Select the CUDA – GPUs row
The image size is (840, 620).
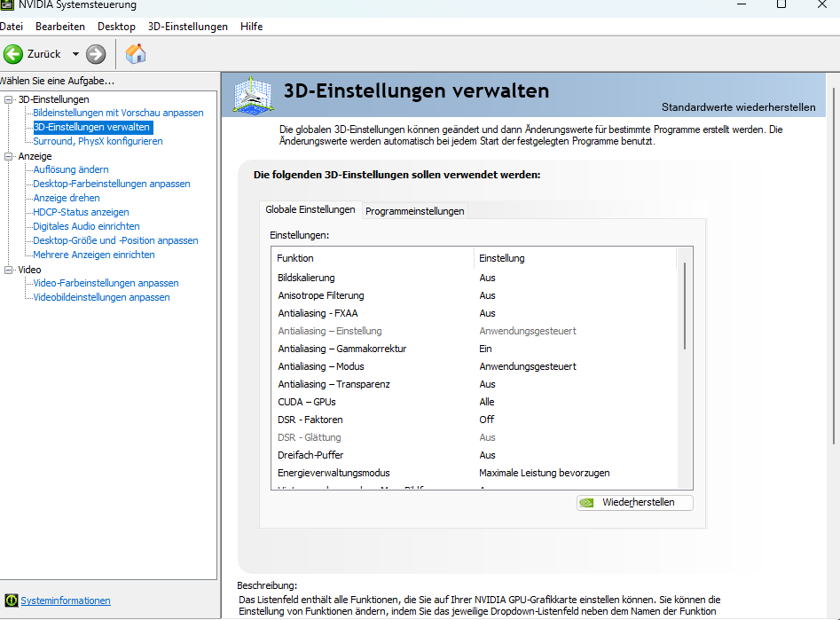click(x=475, y=402)
